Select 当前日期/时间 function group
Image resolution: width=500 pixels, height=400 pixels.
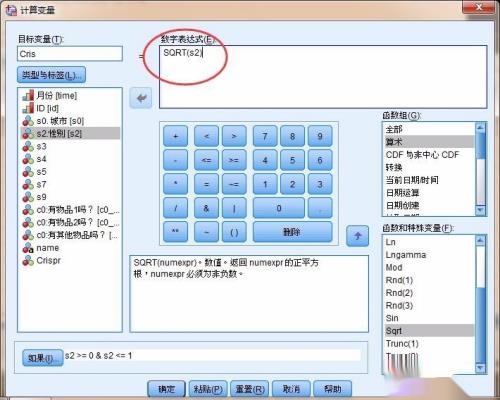(x=429, y=180)
